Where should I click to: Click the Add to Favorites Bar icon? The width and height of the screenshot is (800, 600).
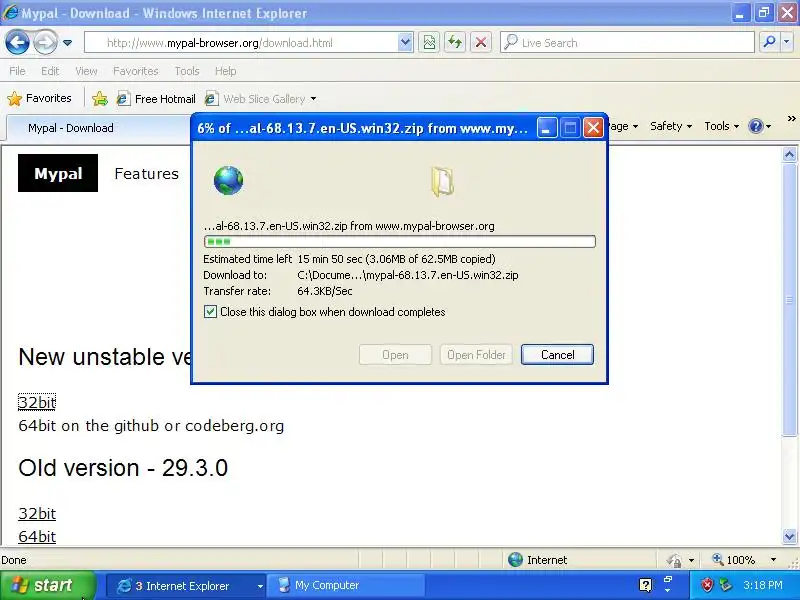click(x=99, y=98)
